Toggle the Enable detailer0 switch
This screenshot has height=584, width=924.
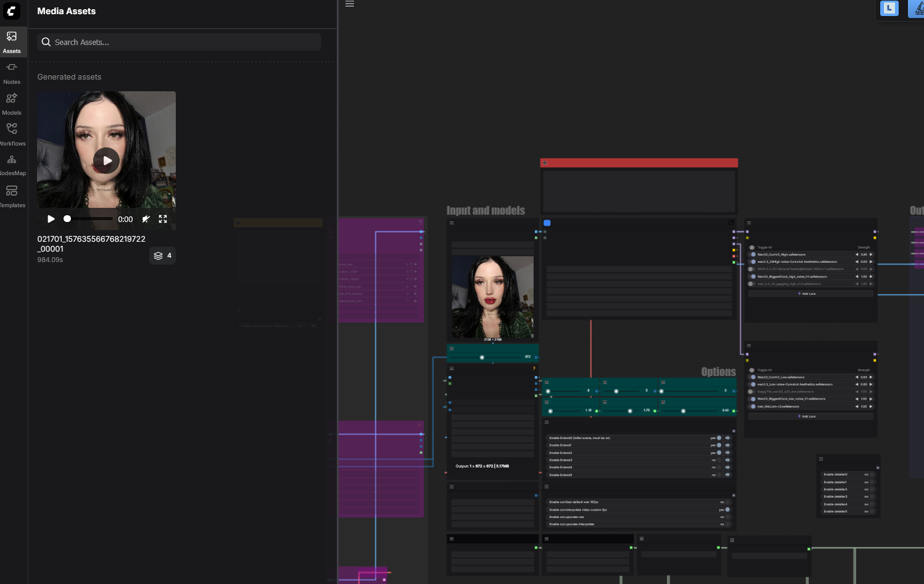(x=872, y=475)
